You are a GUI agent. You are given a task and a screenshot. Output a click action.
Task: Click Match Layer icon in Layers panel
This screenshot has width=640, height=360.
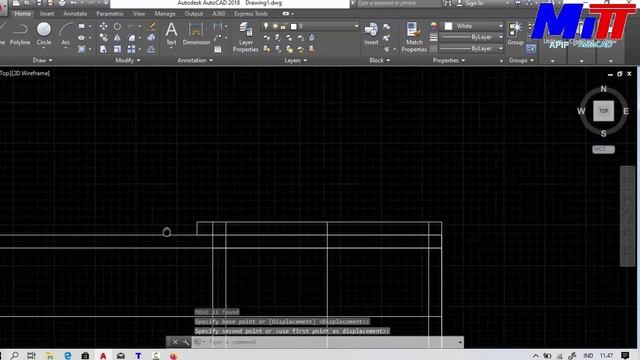312,49
